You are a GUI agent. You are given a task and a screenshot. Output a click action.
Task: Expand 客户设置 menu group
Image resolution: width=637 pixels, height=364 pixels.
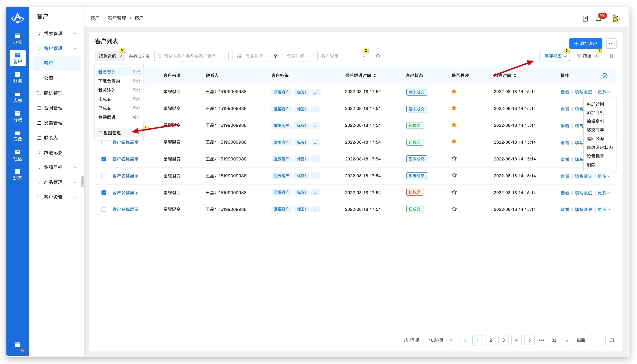tap(57, 197)
